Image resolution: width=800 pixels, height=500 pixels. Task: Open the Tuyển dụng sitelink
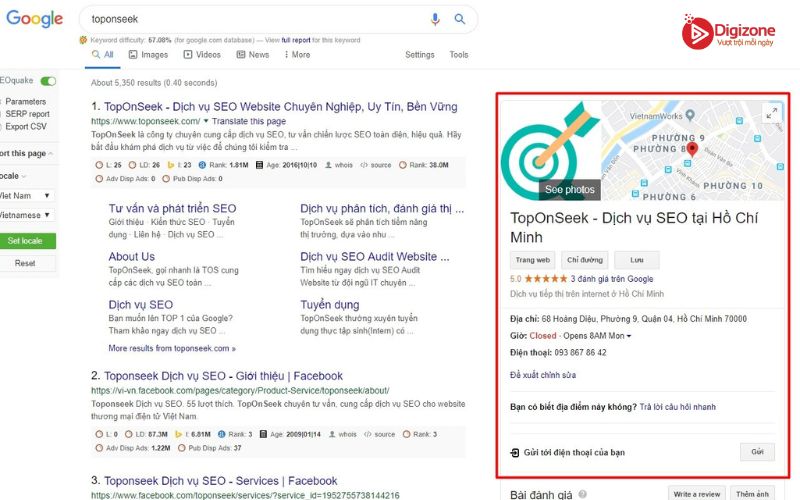tap(330, 305)
